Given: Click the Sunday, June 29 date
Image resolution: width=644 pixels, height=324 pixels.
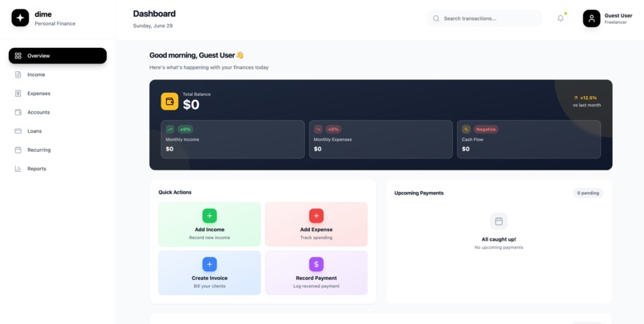Looking at the screenshot, I should [153, 26].
